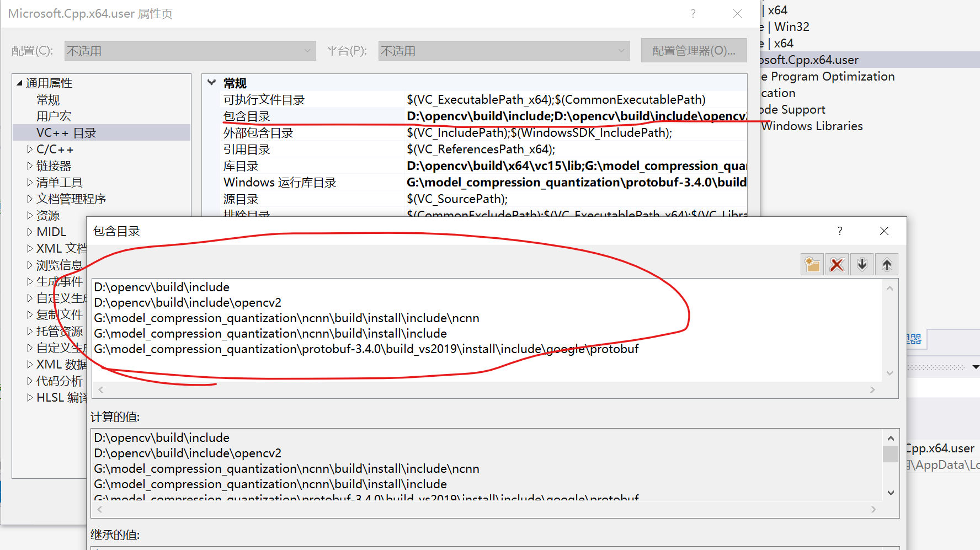The width and height of the screenshot is (980, 550).
Task: Select 用户宏 tree item
Action: pyautogui.click(x=54, y=116)
